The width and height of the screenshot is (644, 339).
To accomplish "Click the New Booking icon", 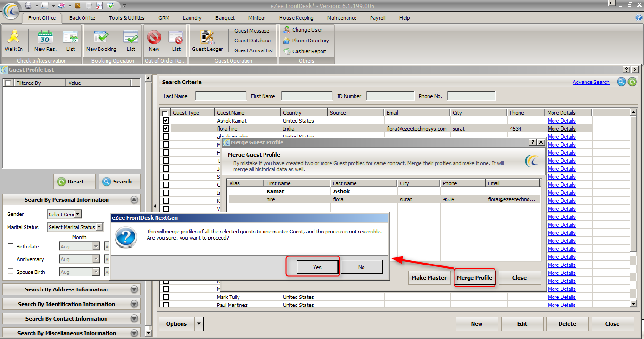I will coord(101,37).
